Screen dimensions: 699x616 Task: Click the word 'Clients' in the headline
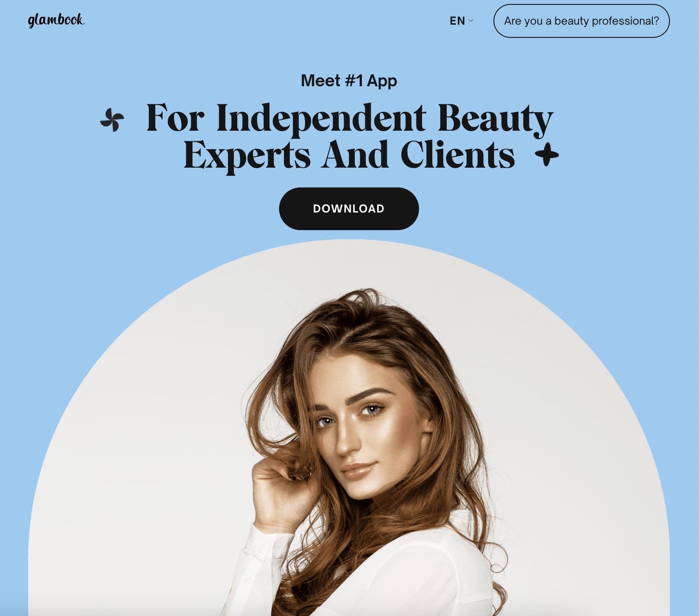[457, 155]
